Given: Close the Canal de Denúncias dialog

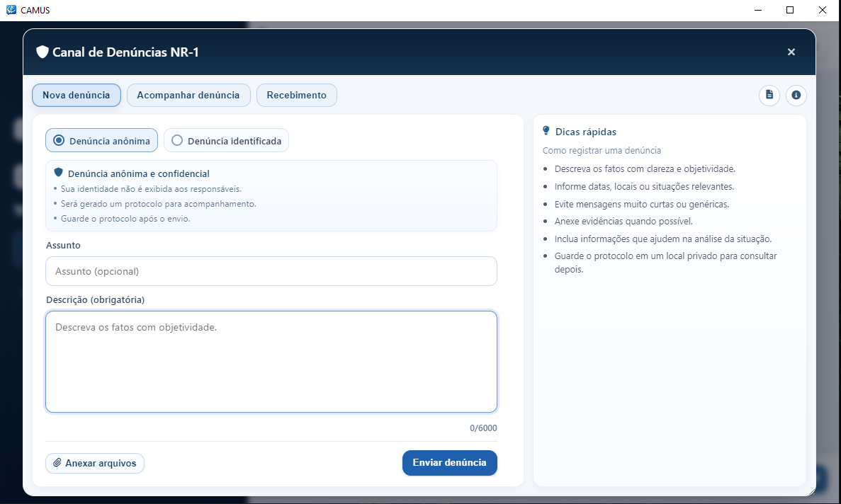Looking at the screenshot, I should pyautogui.click(x=791, y=52).
